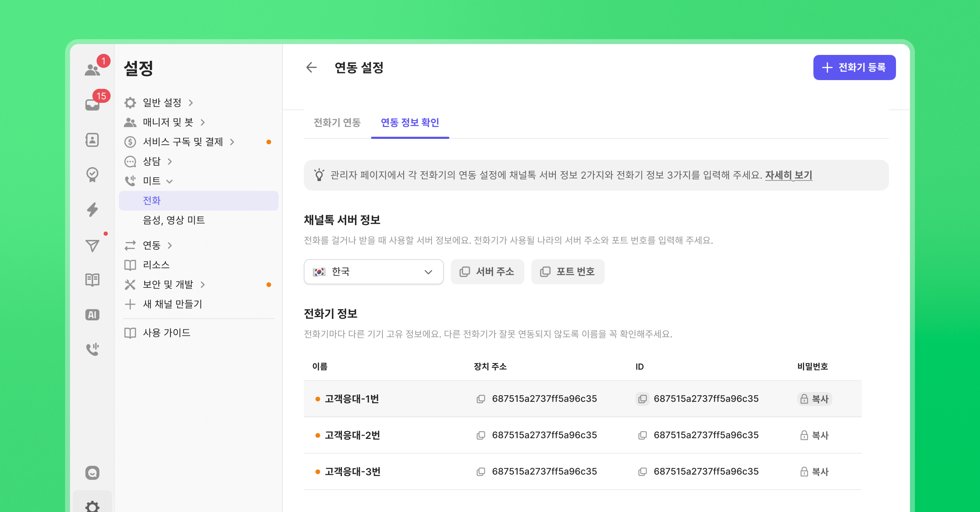Expand the 보안 및 개발 menu
The width and height of the screenshot is (980, 512).
tap(168, 284)
